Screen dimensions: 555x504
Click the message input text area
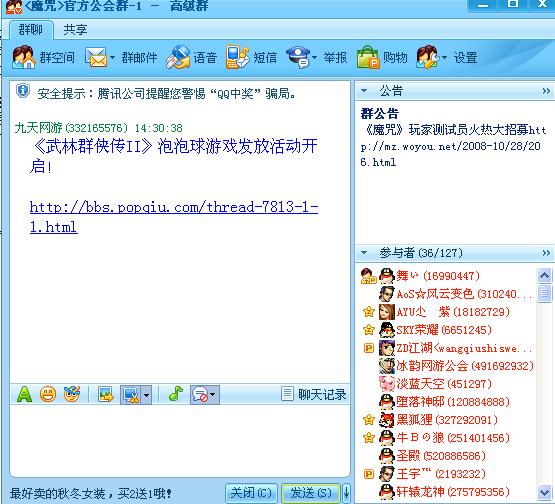coord(180,441)
